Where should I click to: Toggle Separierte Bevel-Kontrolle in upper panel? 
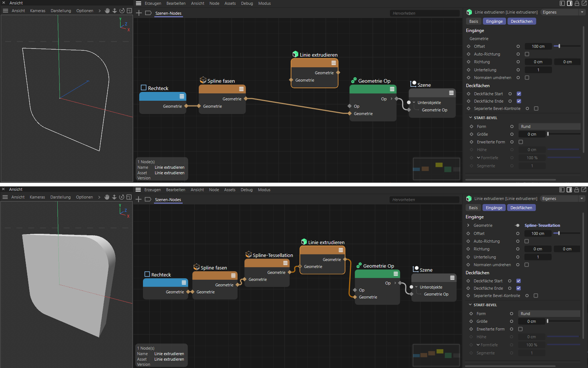click(536, 108)
